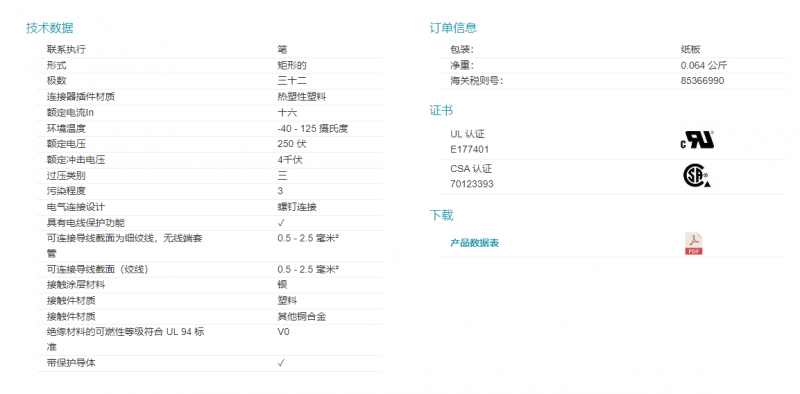
Task: Click the 环境温度 range value
Action: (x=313, y=129)
